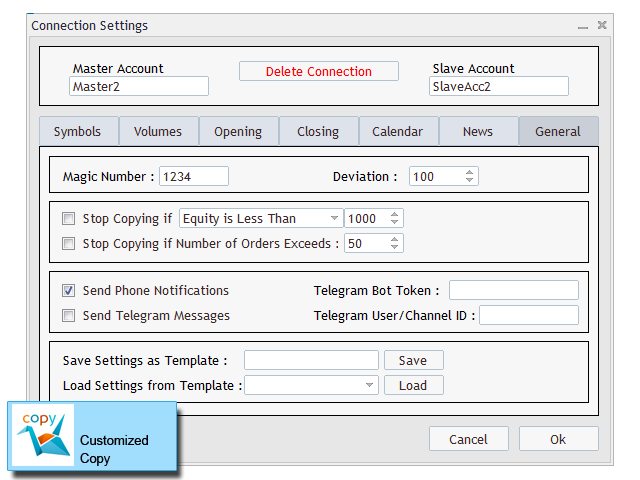
Task: Click the Slave Account field containing SlaveAcc2
Action: pyautogui.click(x=499, y=87)
